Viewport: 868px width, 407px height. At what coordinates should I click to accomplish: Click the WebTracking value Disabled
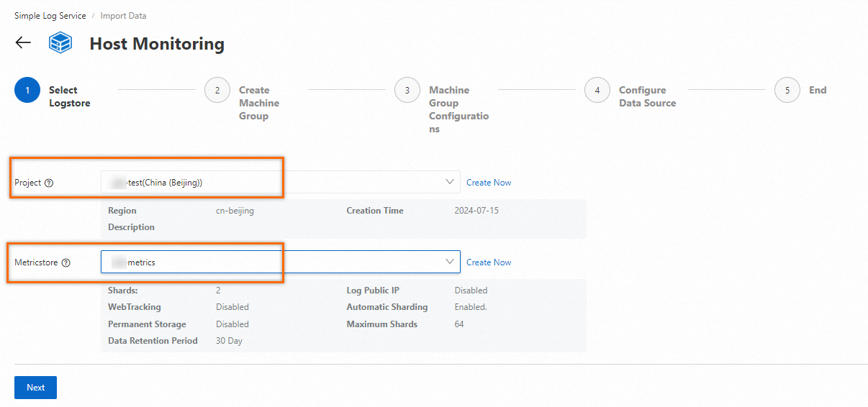point(232,307)
